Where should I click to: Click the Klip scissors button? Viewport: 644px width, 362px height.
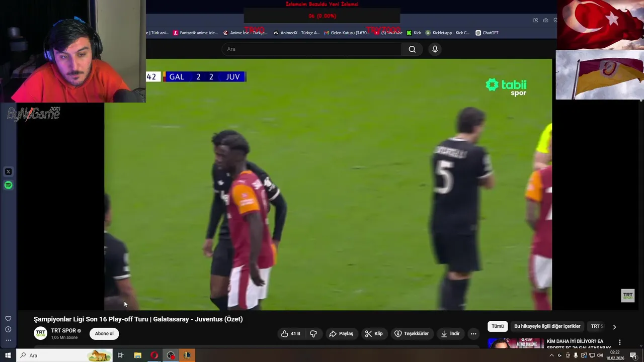(x=374, y=334)
